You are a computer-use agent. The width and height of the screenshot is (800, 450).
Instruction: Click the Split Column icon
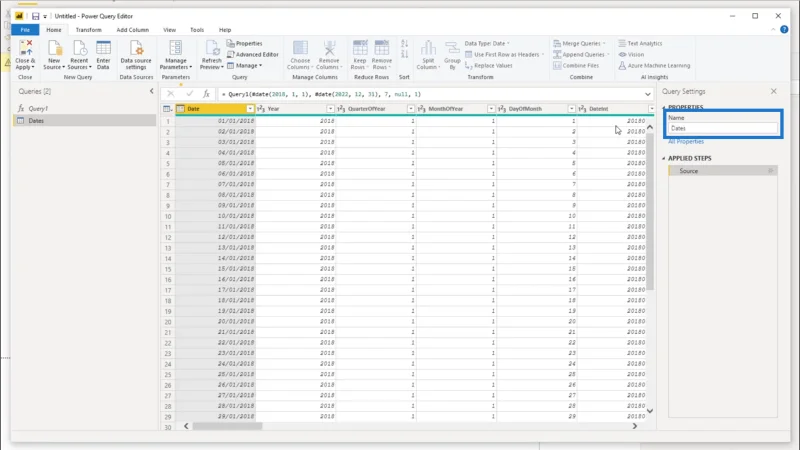[x=428, y=55]
